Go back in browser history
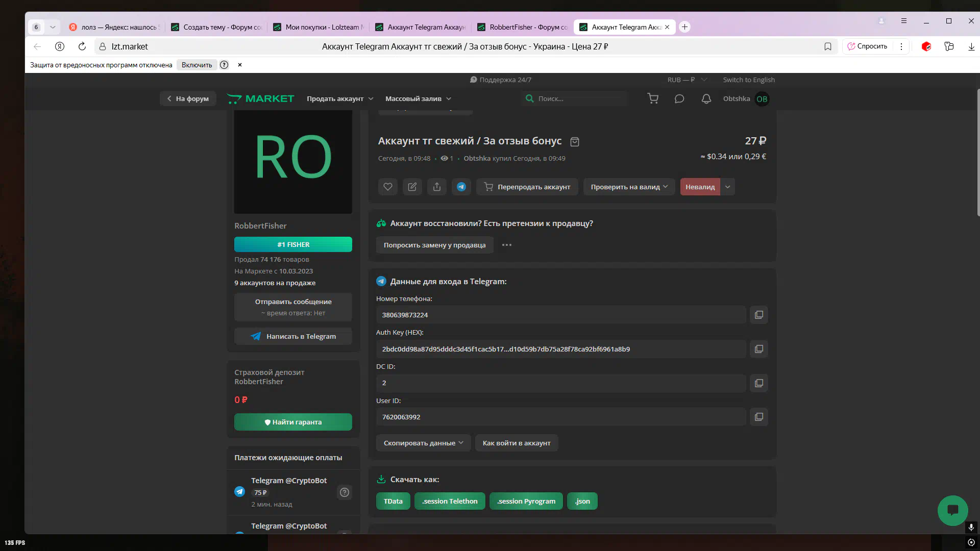The height and width of the screenshot is (551, 980). (x=37, y=46)
